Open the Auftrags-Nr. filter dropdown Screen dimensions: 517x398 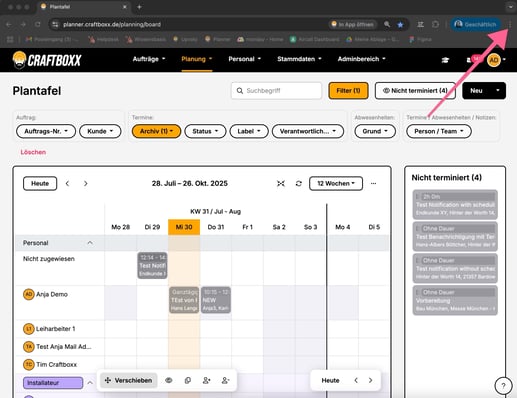pos(46,131)
